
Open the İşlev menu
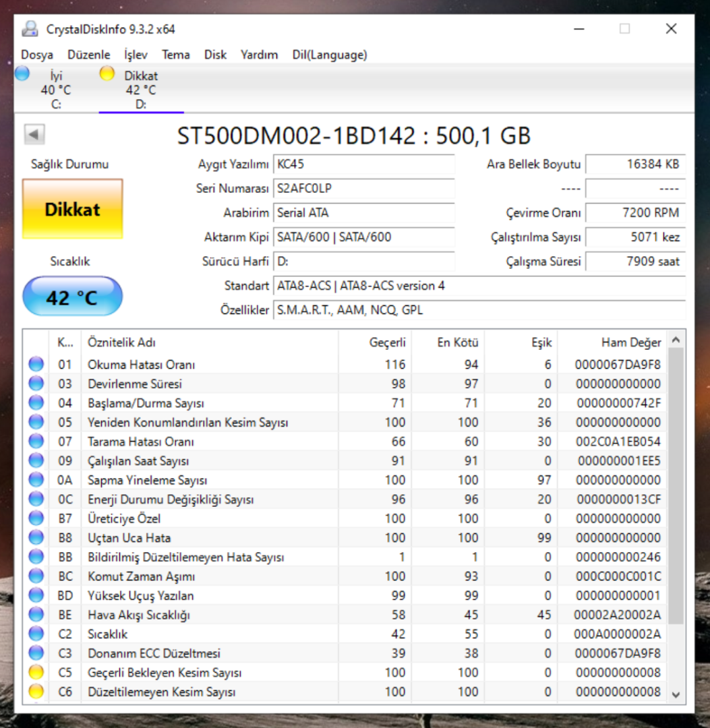136,55
